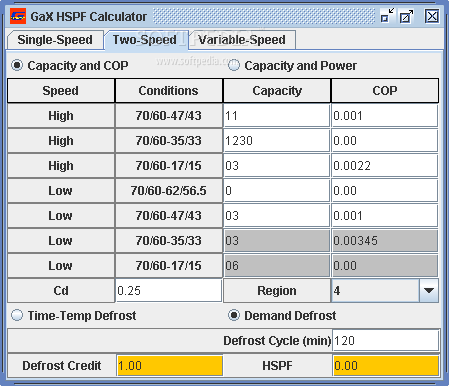Screen dimensions: 449x386
Task: Click the Low speed cell for 70/60-17/15
Action: point(61,266)
